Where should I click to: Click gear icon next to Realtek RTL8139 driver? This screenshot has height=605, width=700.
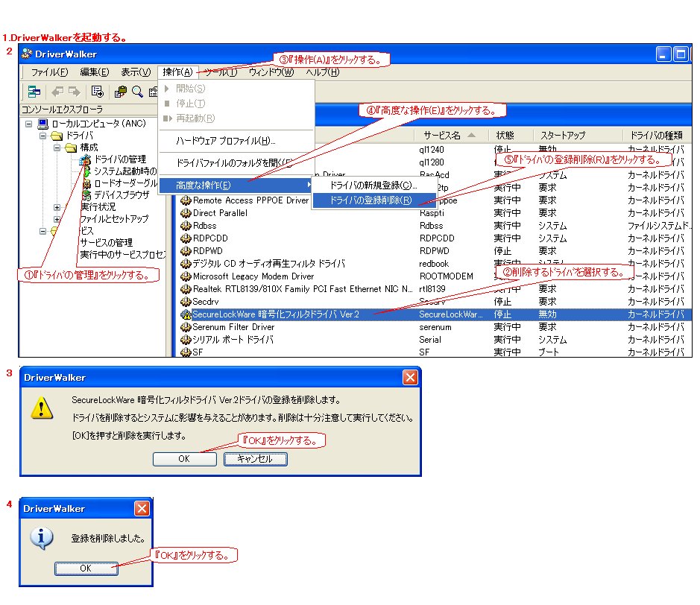(x=186, y=289)
